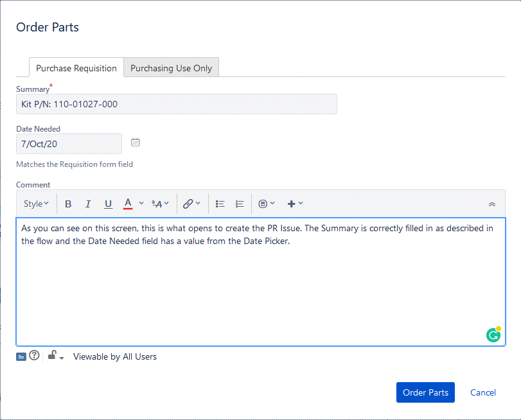Toggle bold formatting in comment toolbar
This screenshot has width=521, height=420.
68,204
